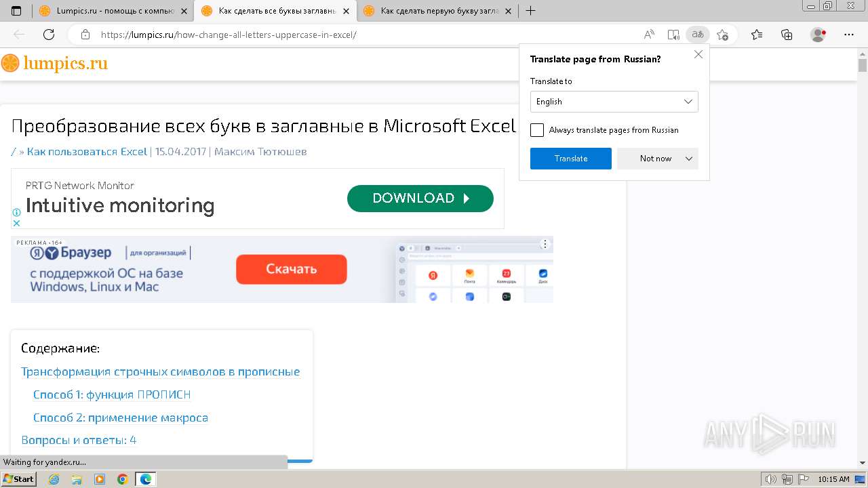The height and width of the screenshot is (488, 868).
Task: Click the red Скачать button
Action: [292, 269]
